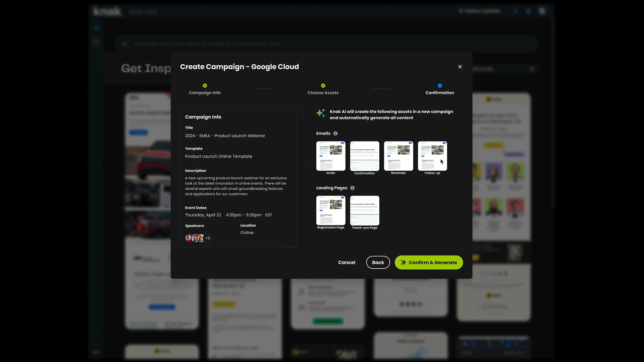Click the background page user avatar

542,11
